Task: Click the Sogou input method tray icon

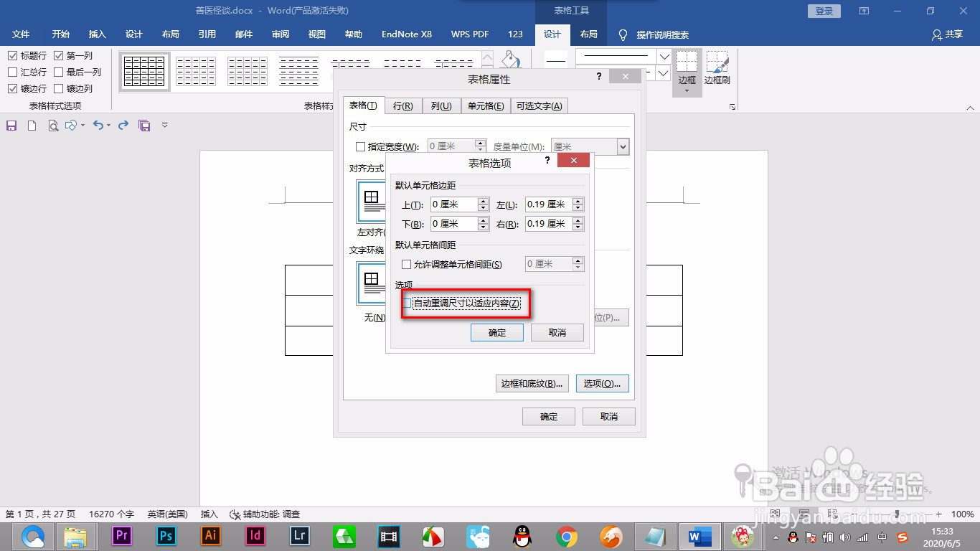Action: click(x=902, y=537)
